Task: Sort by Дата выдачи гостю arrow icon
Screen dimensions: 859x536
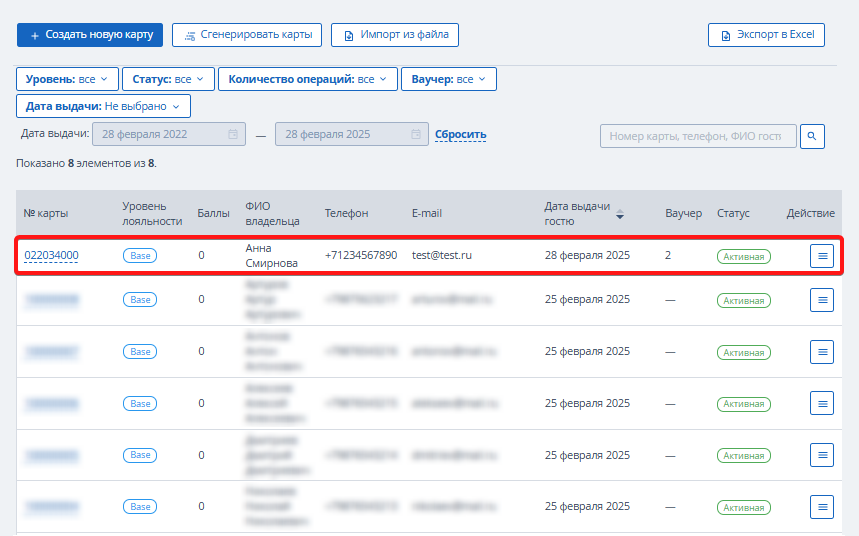Action: [620, 214]
